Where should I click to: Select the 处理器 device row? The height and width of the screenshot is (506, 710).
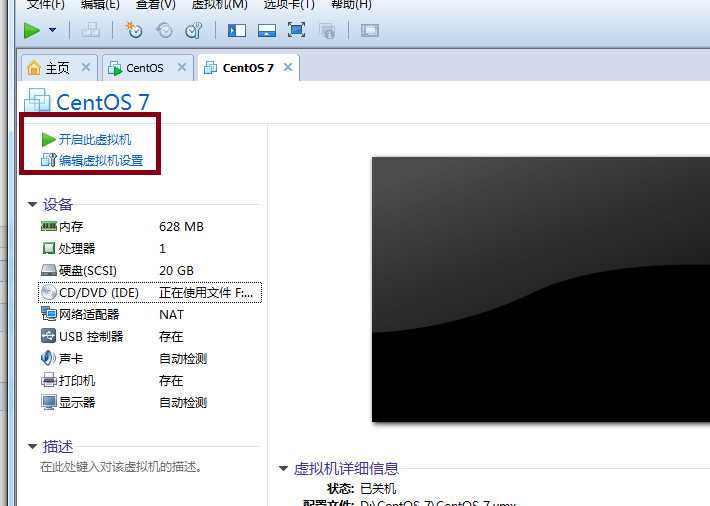150,248
